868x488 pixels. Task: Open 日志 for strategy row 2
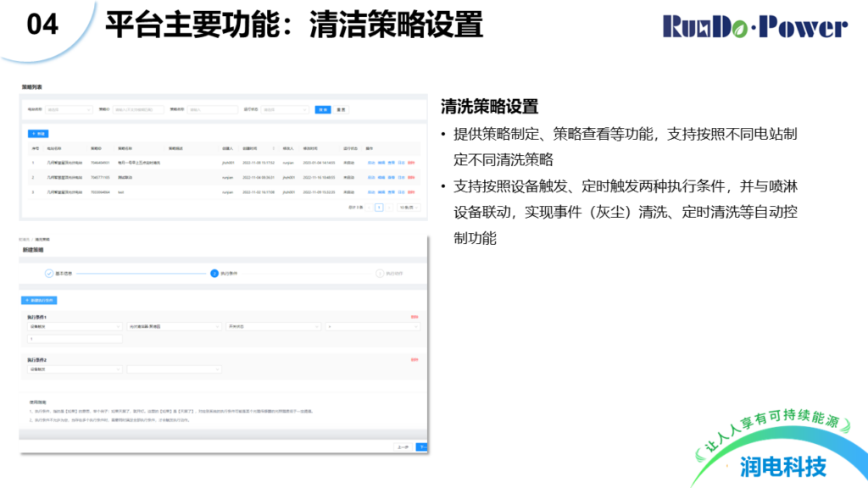(x=401, y=178)
